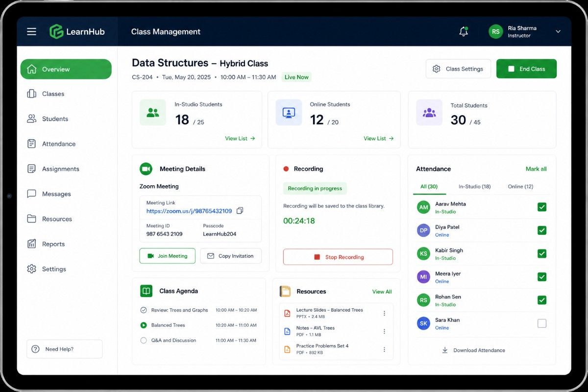Open more options for Lecture Slides
This screenshot has width=588, height=392.
384,313
